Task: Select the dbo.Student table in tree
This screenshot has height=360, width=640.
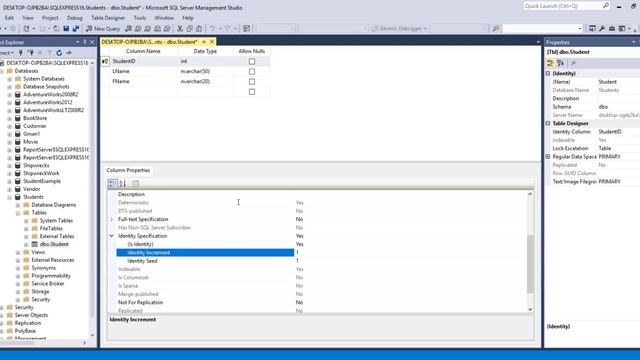Action: pyautogui.click(x=54, y=244)
